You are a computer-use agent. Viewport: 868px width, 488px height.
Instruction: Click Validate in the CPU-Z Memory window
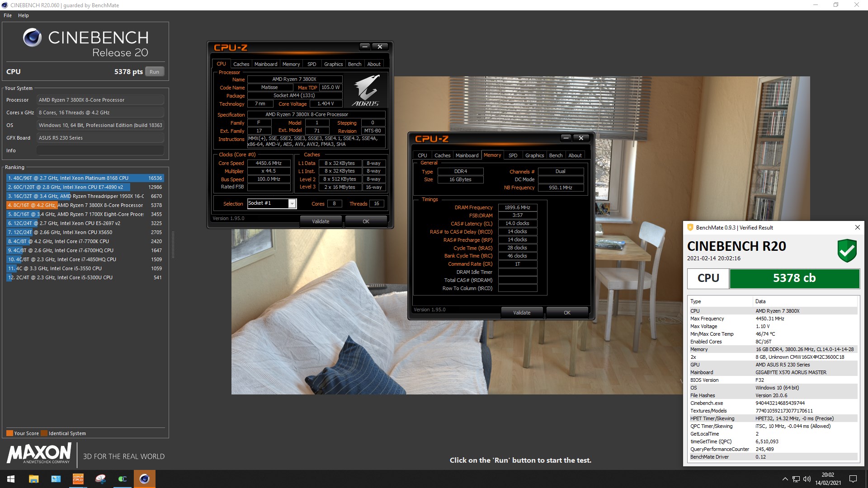point(522,313)
